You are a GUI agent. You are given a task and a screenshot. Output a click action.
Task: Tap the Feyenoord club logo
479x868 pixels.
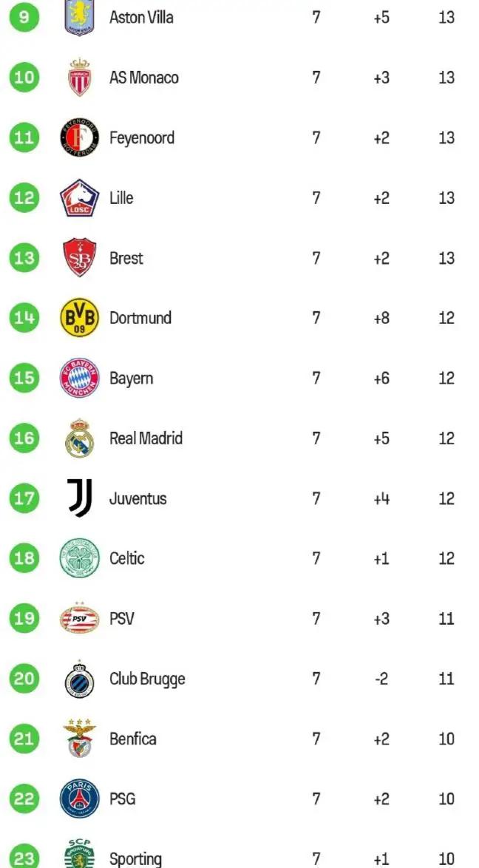[79, 138]
